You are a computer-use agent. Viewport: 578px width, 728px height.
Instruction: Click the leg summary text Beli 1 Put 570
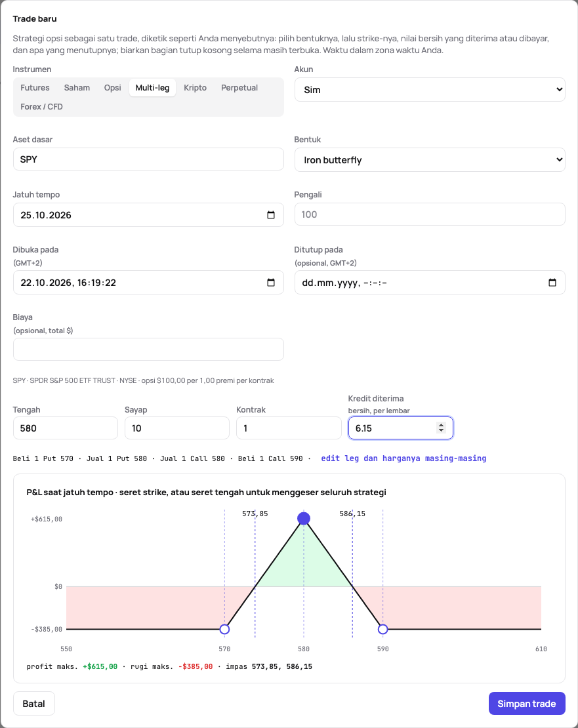pos(43,458)
